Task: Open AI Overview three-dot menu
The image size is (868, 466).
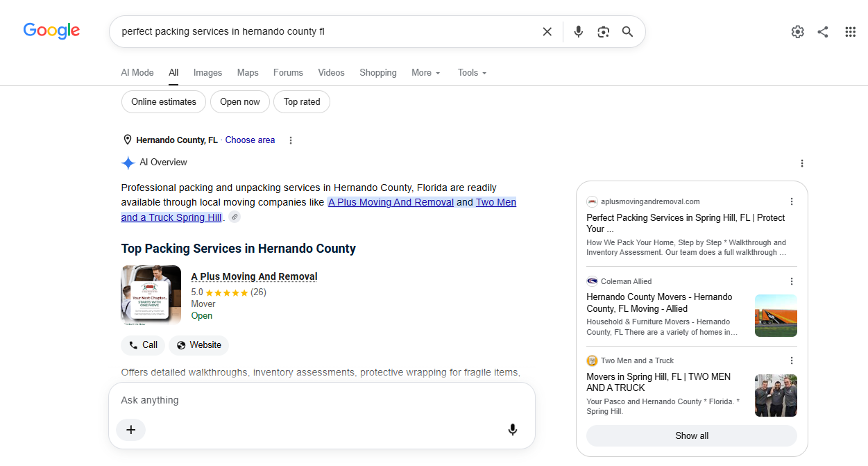Action: (x=802, y=163)
